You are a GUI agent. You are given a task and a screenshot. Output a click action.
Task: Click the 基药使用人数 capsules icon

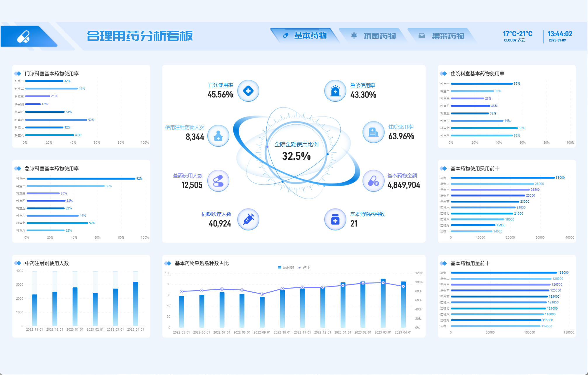click(x=218, y=181)
